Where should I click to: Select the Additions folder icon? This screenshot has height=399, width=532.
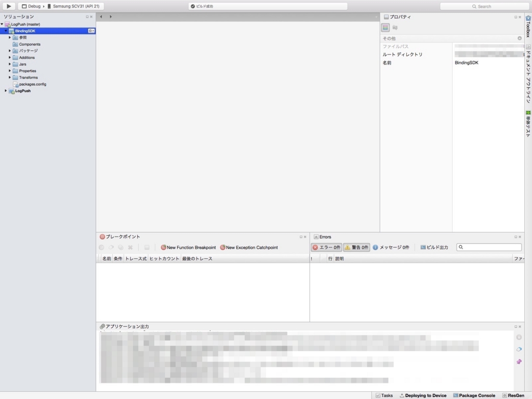(15, 57)
